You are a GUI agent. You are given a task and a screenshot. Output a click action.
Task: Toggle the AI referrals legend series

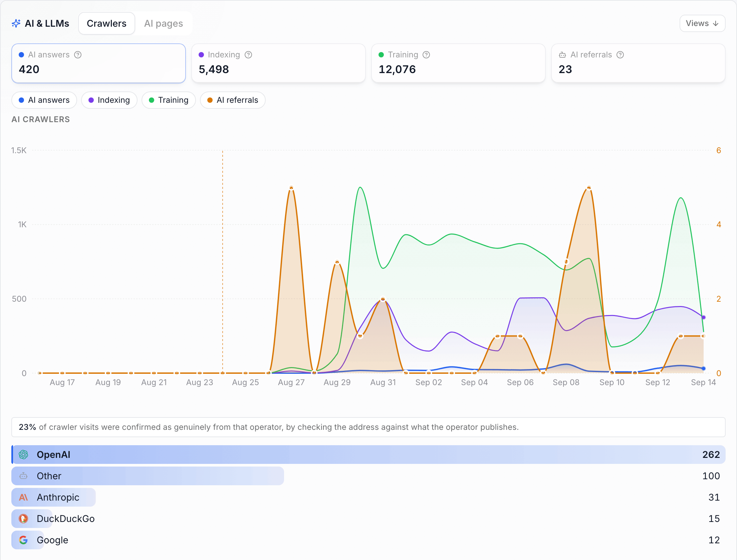[x=233, y=100]
